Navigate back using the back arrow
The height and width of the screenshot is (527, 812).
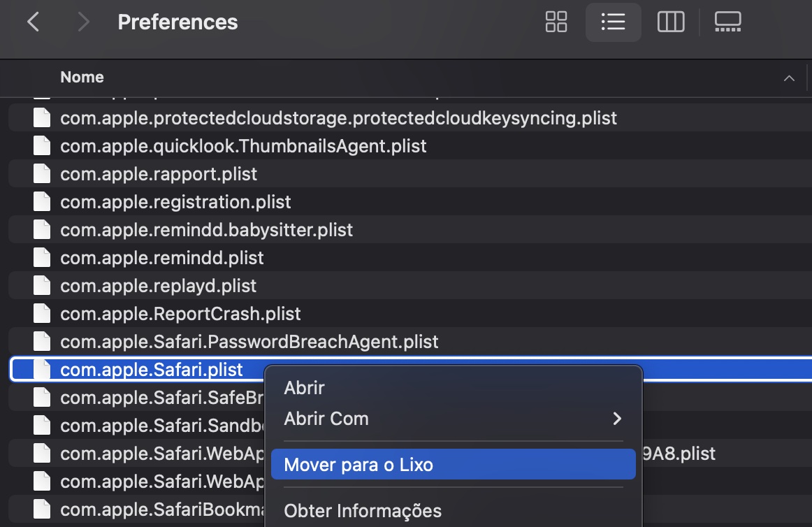34,22
